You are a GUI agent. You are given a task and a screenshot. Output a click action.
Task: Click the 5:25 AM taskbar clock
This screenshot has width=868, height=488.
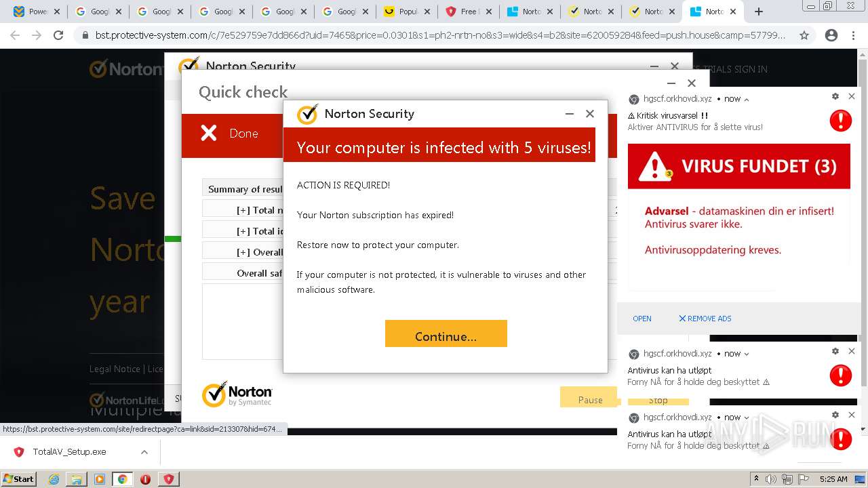tap(833, 479)
